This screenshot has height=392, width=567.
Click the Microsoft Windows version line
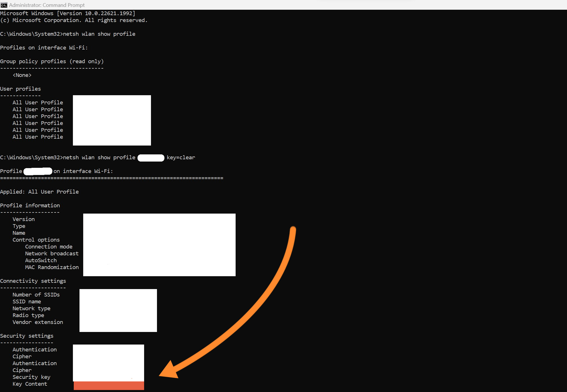67,13
